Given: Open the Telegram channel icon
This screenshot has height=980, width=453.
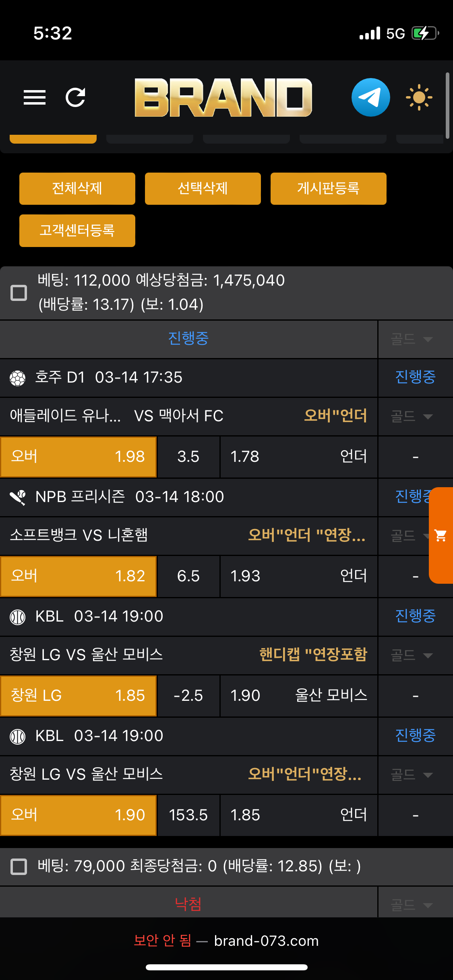Looking at the screenshot, I should (x=370, y=97).
